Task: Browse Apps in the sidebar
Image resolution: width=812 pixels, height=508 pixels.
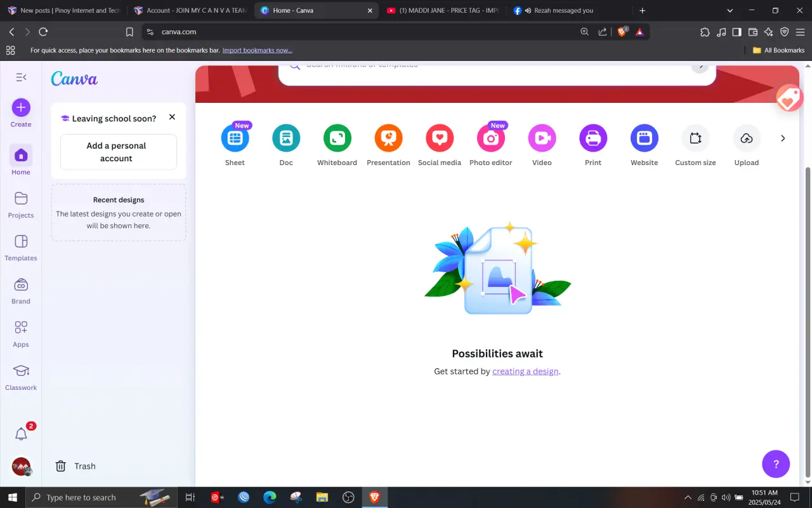Action: tap(21, 335)
